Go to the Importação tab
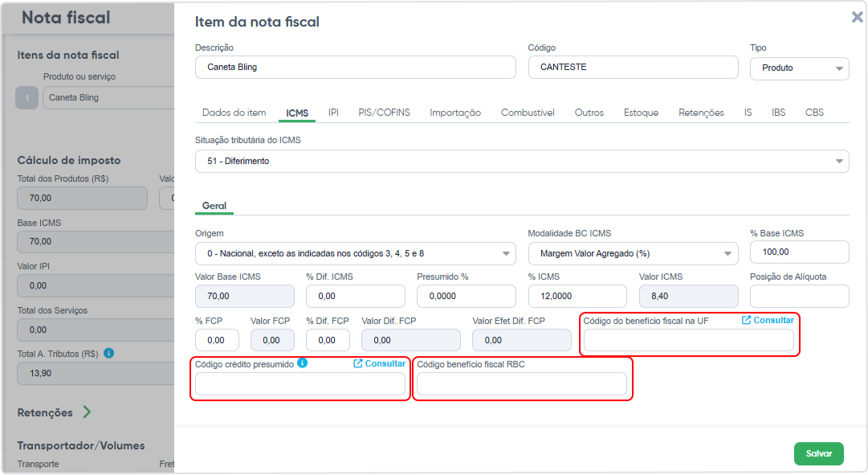This screenshot has height=475, width=868. (455, 113)
